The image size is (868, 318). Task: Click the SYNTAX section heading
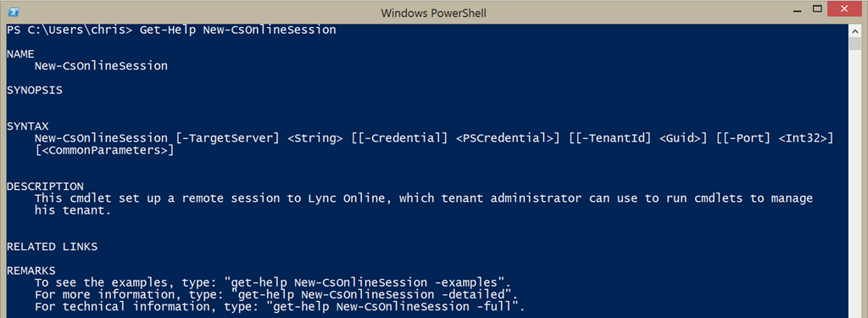[x=28, y=126]
